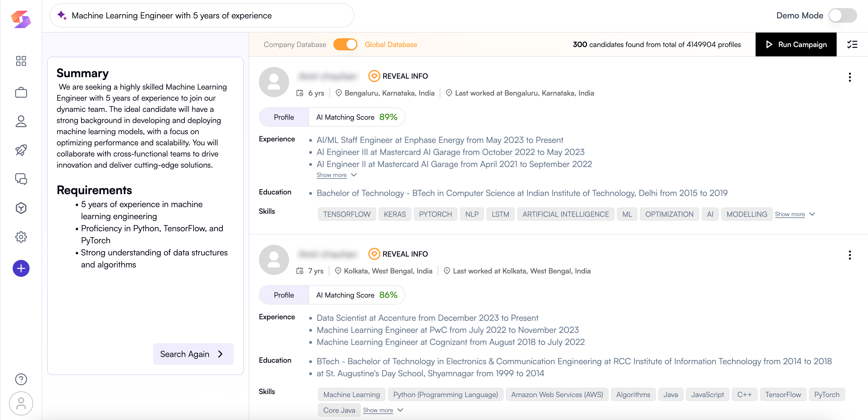Open the settings gear in sidebar
The image size is (868, 420).
click(21, 237)
